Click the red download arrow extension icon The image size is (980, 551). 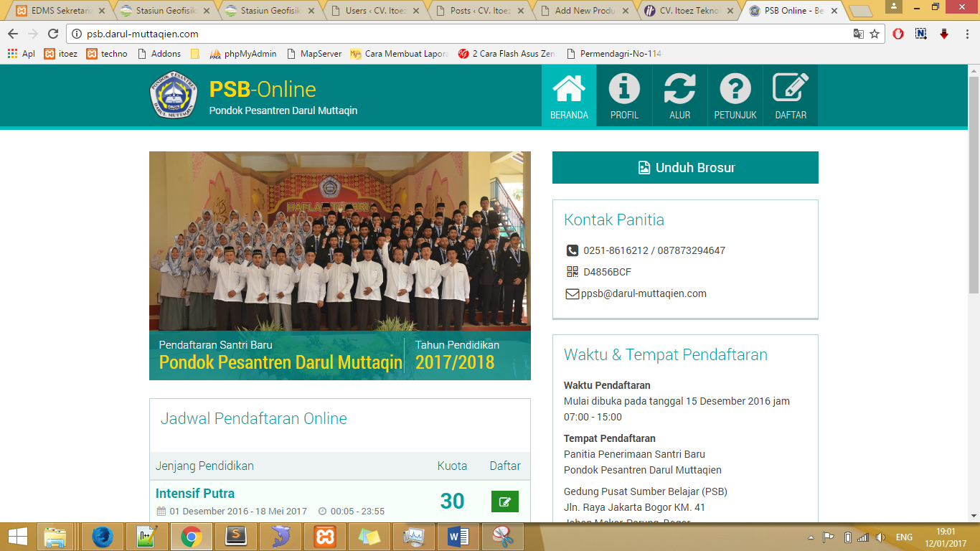(944, 34)
